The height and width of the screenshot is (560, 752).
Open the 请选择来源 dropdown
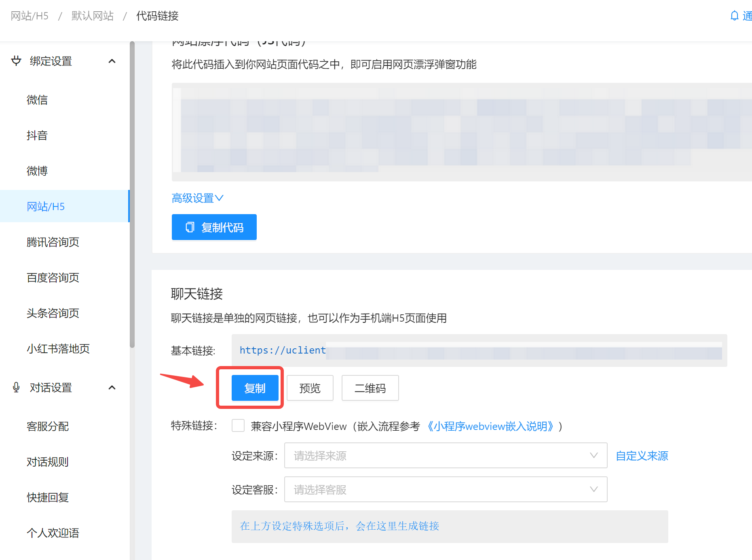point(445,455)
